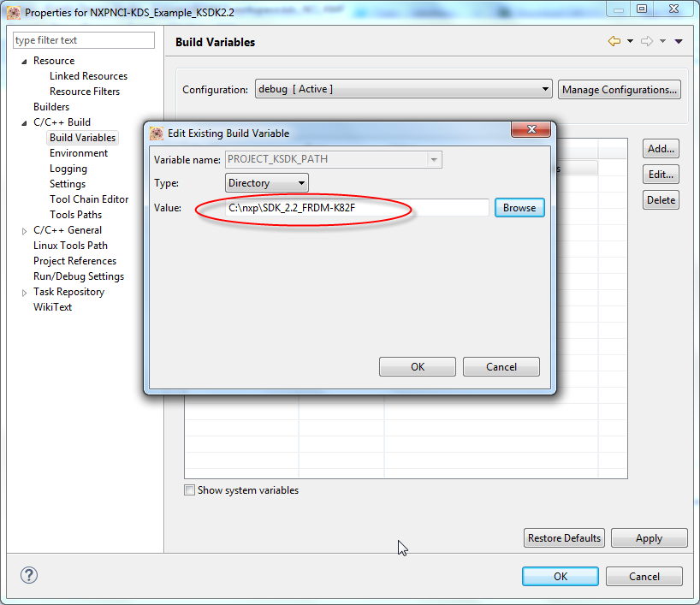Select Build Variables in the tree
The image size is (700, 605).
83,138
